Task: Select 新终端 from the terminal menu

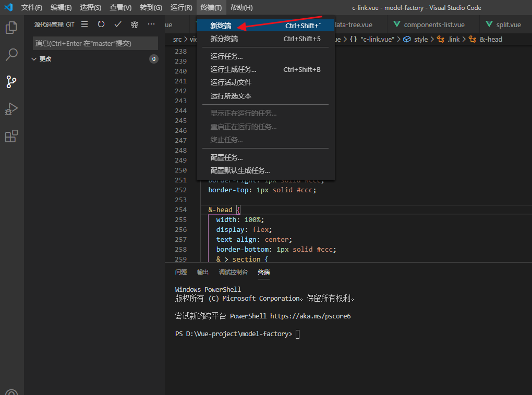Action: pos(221,26)
